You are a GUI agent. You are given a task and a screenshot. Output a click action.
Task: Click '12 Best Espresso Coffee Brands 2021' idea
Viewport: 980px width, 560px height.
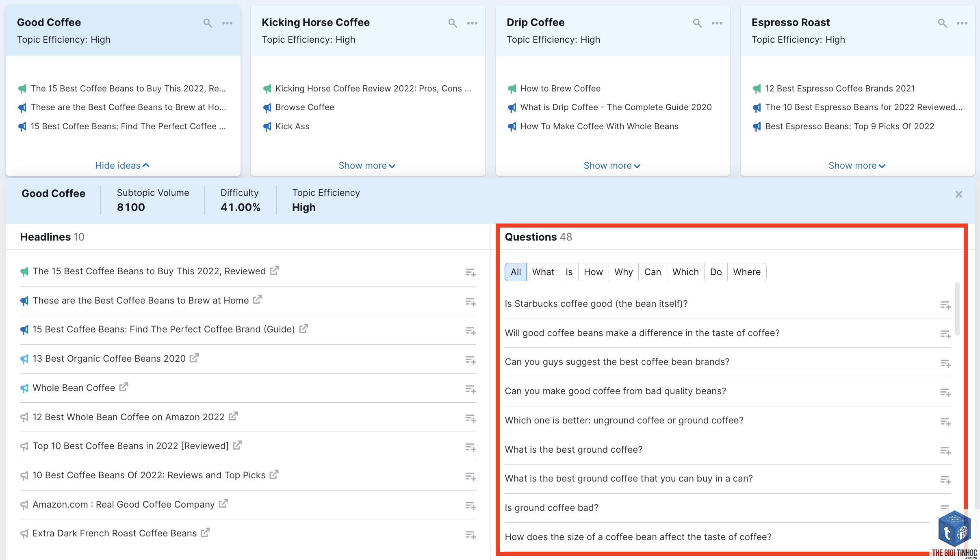point(840,89)
